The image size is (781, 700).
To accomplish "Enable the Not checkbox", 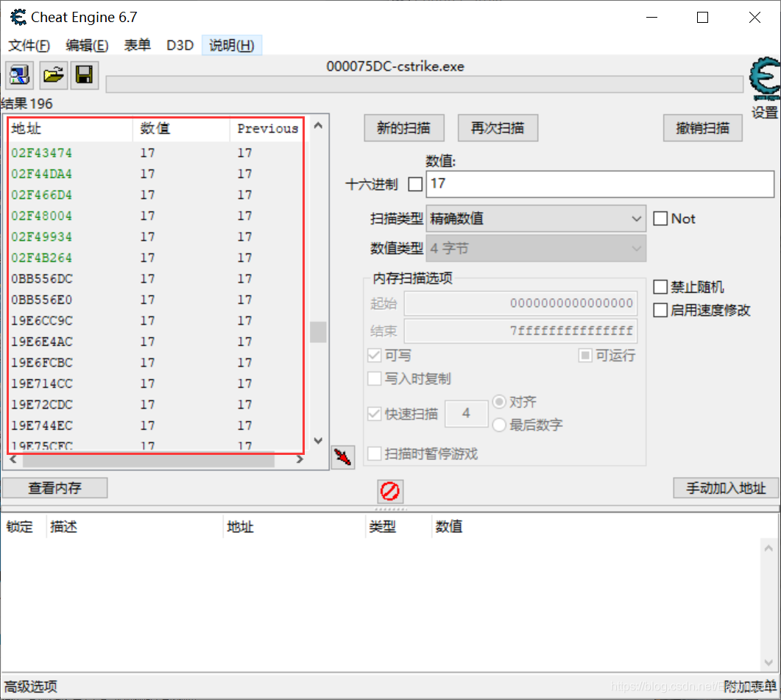I will 660,219.
